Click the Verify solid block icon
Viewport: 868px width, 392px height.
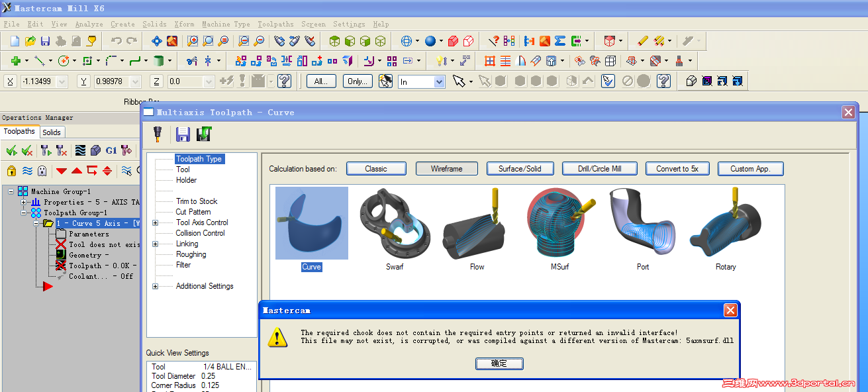tap(95, 150)
